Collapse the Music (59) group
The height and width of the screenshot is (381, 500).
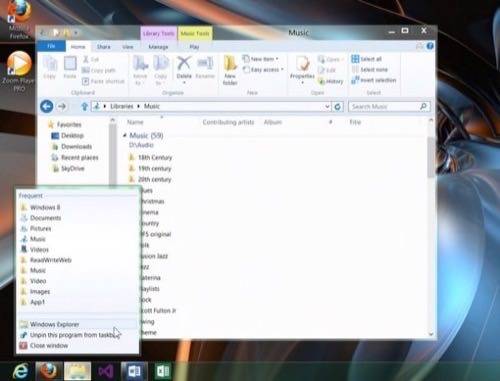[x=125, y=135]
